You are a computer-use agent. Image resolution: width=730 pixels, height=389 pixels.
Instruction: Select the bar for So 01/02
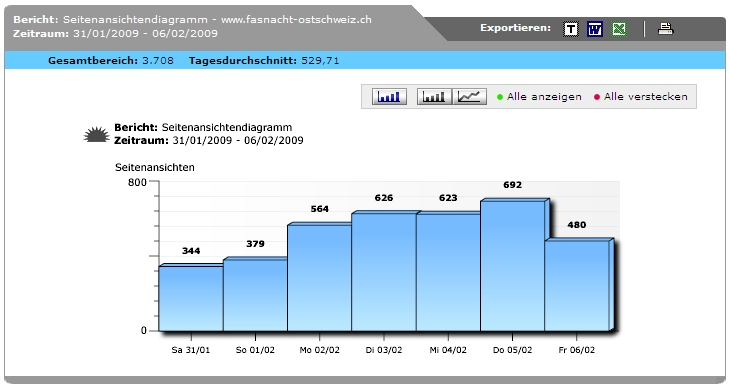(255, 295)
